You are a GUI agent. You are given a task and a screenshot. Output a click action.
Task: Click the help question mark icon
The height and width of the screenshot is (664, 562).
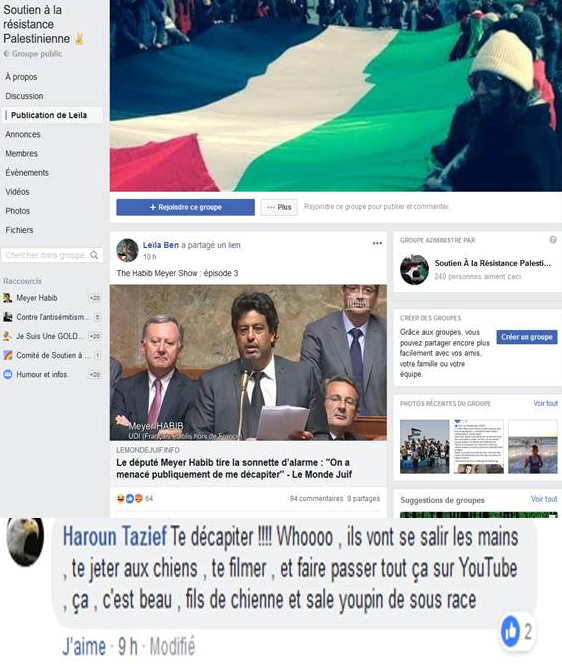(553, 240)
